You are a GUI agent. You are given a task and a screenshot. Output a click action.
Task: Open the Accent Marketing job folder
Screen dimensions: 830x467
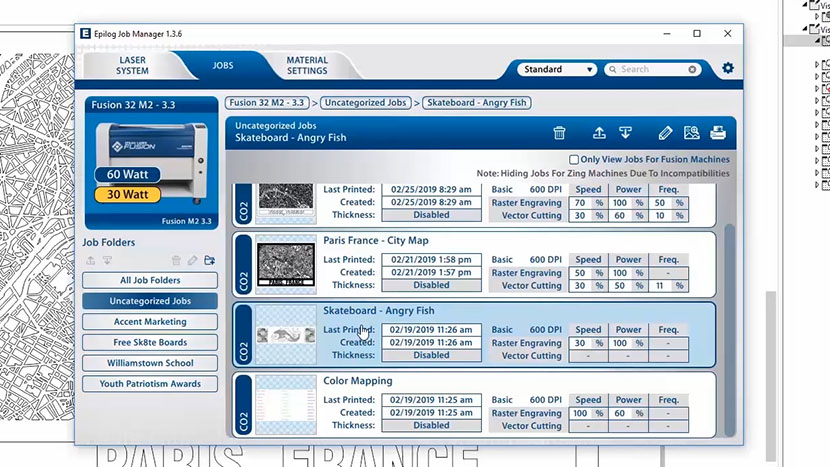click(x=150, y=322)
